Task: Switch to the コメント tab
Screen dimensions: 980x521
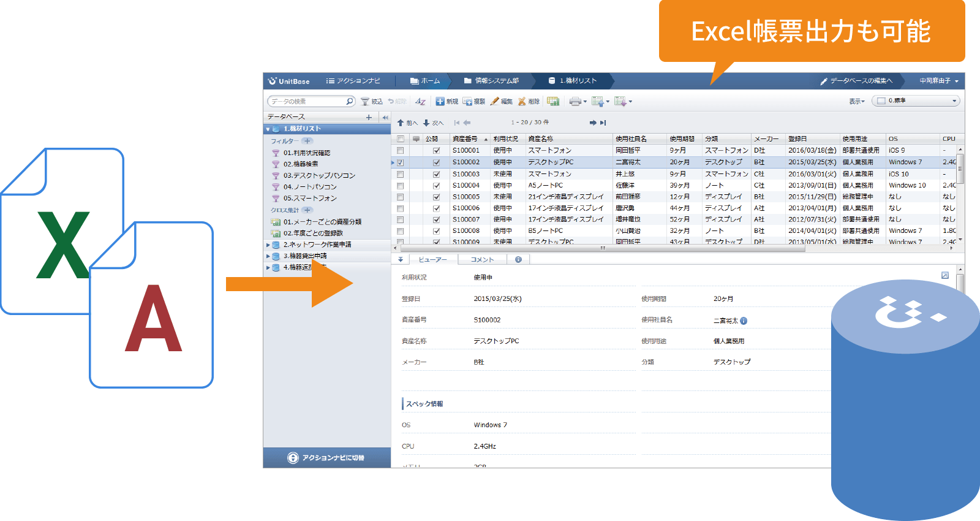Action: [482, 260]
